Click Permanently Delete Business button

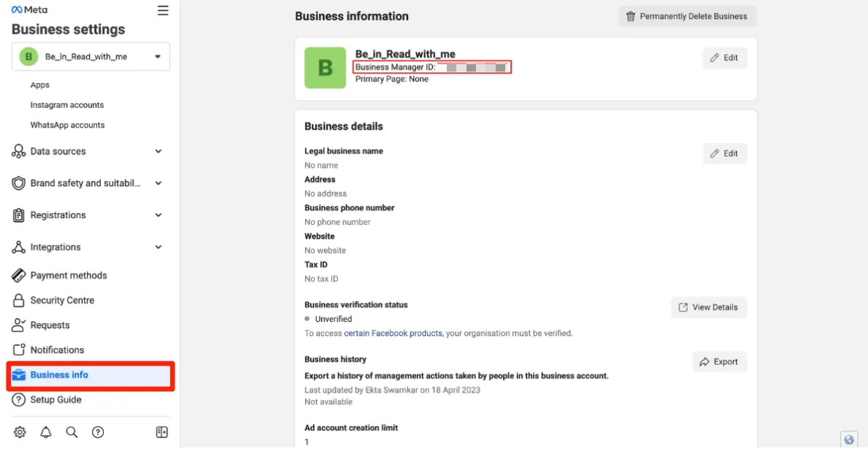tap(688, 17)
